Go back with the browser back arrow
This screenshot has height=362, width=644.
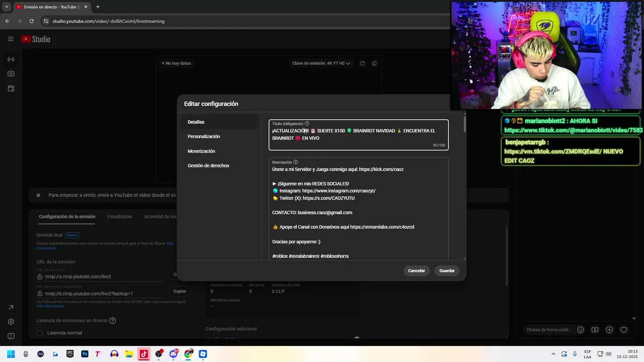click(x=7, y=21)
